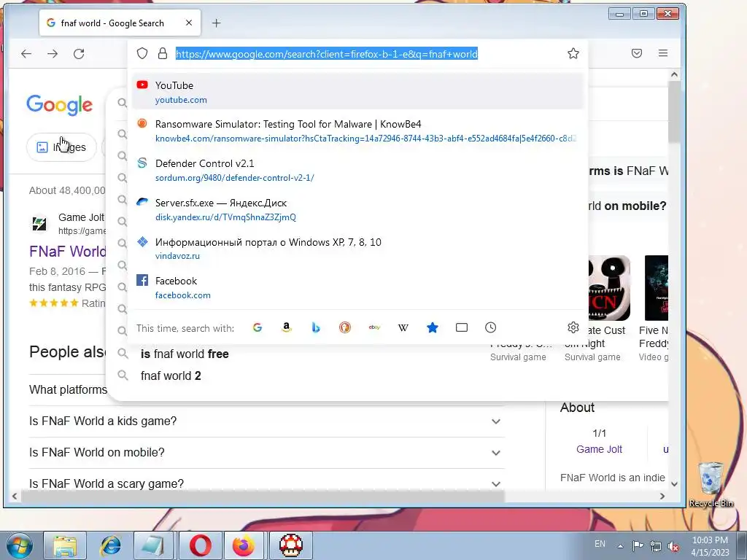The height and width of the screenshot is (560, 747).
Task: Open the Action Center flag tray icon
Action: click(x=638, y=545)
